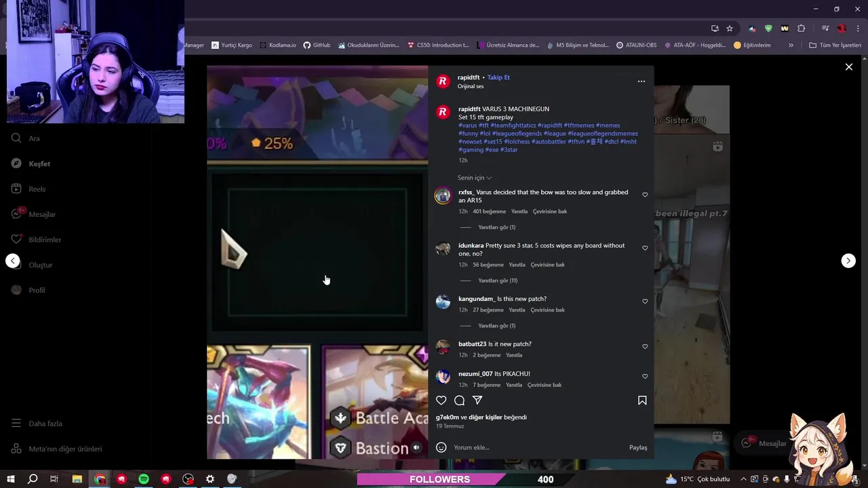Open Ara search in Instagram sidebar

25,138
